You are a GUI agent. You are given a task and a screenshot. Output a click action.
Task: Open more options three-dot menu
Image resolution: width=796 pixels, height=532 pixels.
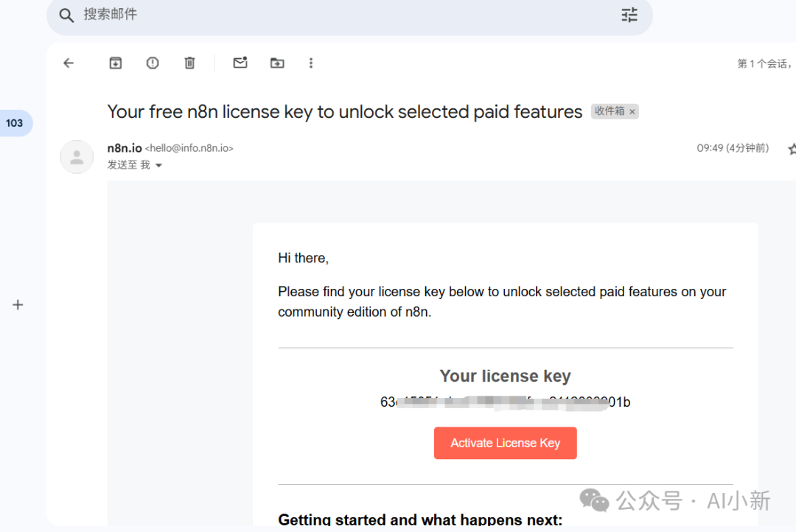point(311,63)
